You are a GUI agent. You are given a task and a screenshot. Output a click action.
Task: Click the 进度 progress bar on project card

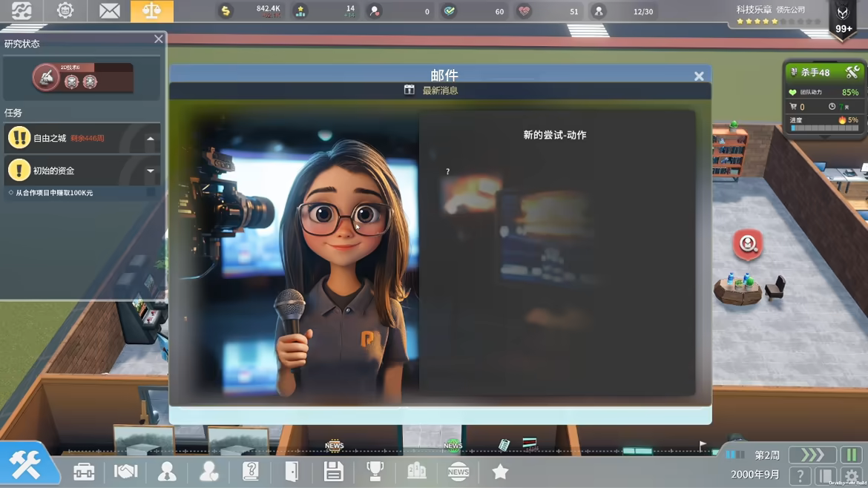(x=825, y=128)
